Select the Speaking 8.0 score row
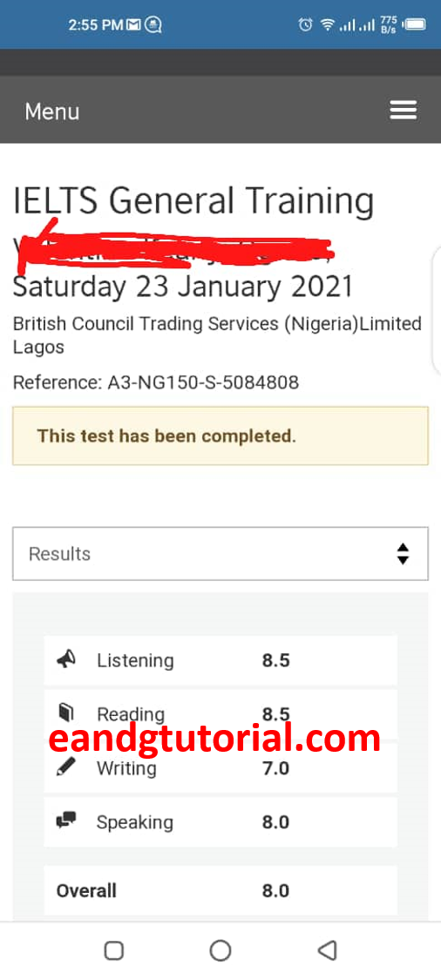This screenshot has width=441, height=980. [x=220, y=821]
